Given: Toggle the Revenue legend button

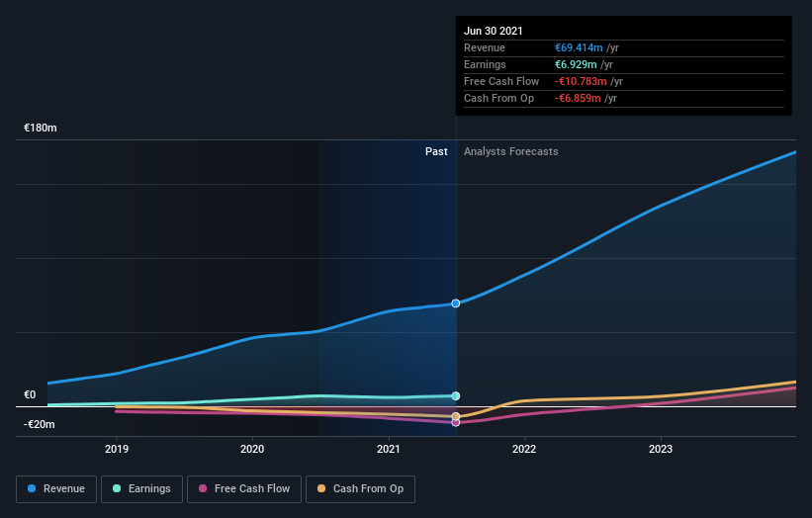Looking at the screenshot, I should point(56,489).
